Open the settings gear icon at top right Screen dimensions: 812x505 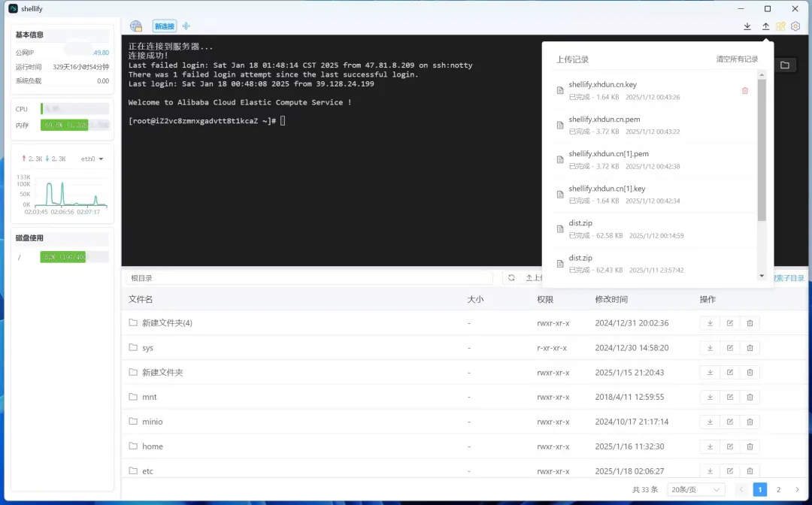[795, 26]
